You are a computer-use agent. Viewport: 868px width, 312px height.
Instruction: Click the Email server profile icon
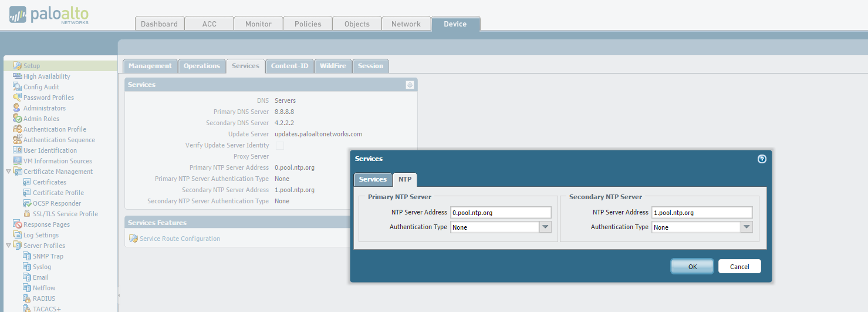(27, 277)
